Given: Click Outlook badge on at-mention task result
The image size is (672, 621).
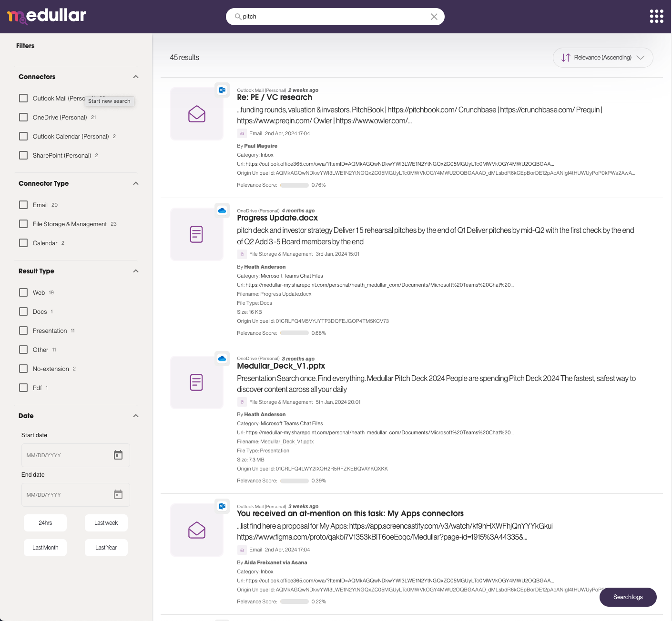Looking at the screenshot, I should coord(222,506).
